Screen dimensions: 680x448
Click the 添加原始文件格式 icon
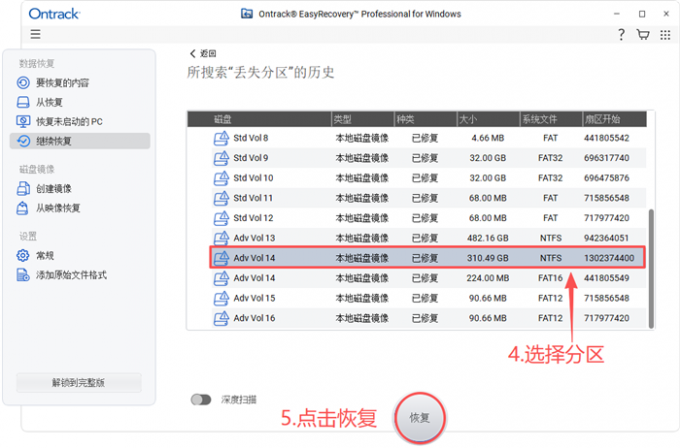(23, 275)
